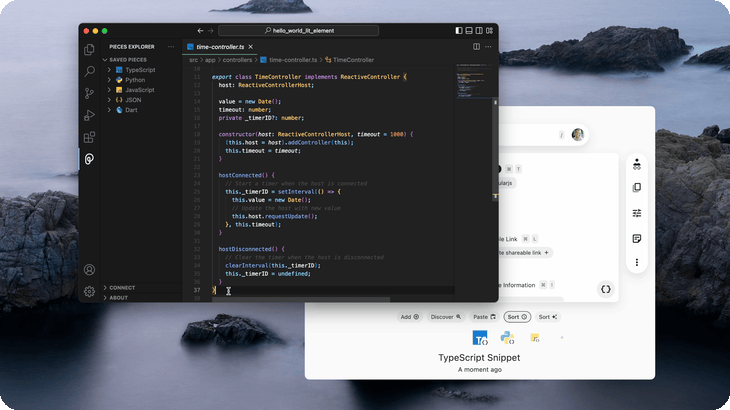Expand the Connect section
Viewport: 730px width, 410px height.
point(122,288)
